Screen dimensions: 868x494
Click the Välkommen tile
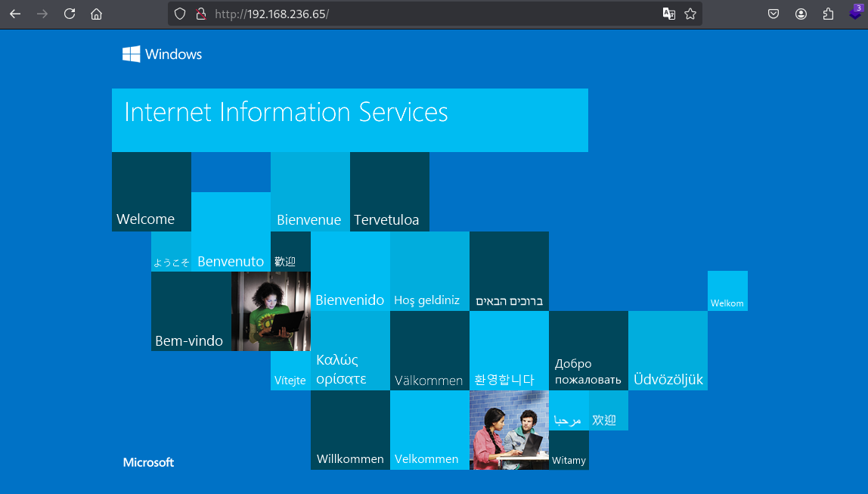429,350
